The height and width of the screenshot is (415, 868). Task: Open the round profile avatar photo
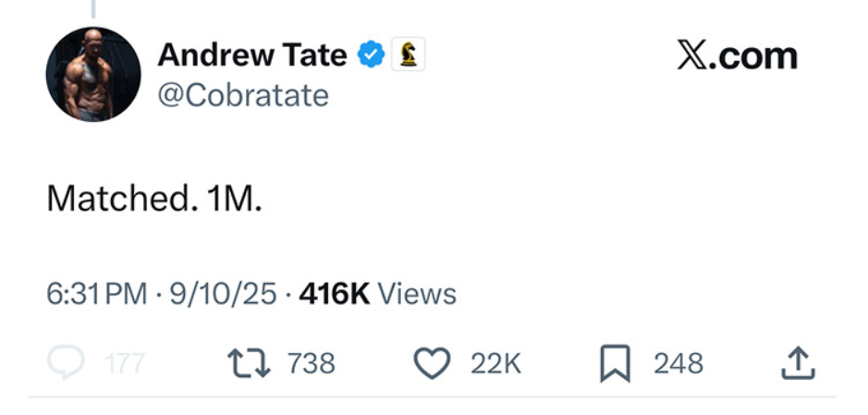point(93,74)
